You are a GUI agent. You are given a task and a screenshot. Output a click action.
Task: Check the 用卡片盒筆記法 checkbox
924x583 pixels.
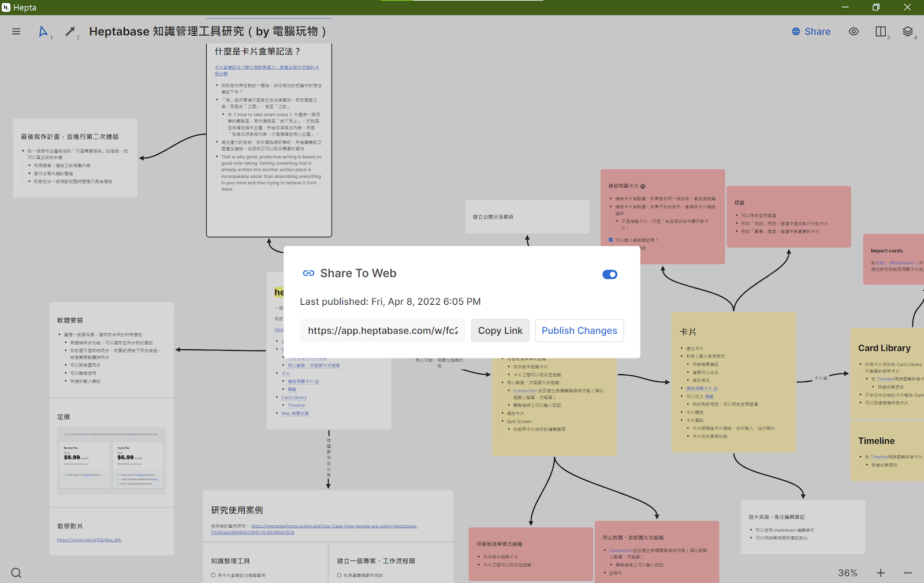(213, 575)
